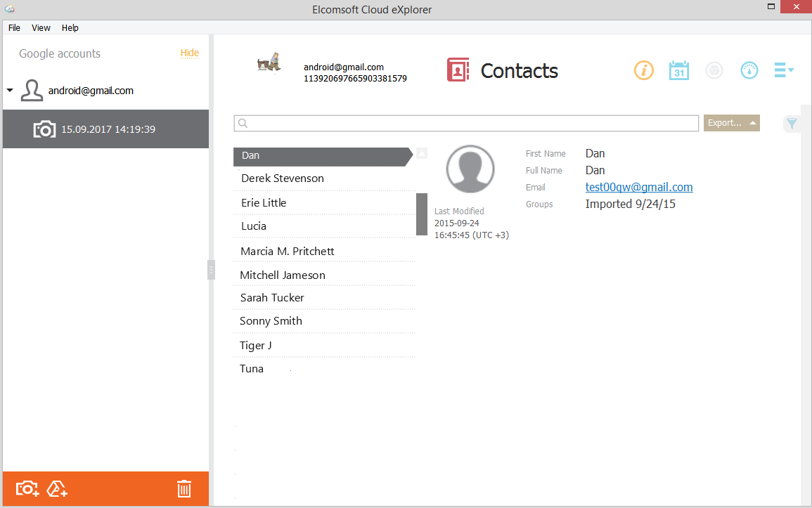Screen dimensions: 812x508
Task: Delete using the trash bin icon
Action: pos(184,489)
